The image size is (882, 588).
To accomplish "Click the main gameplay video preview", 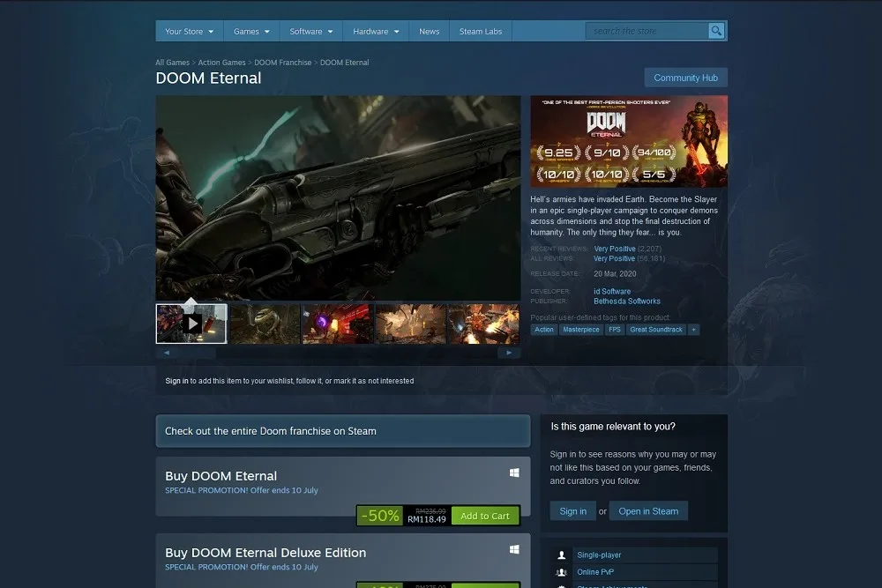I will (338, 197).
